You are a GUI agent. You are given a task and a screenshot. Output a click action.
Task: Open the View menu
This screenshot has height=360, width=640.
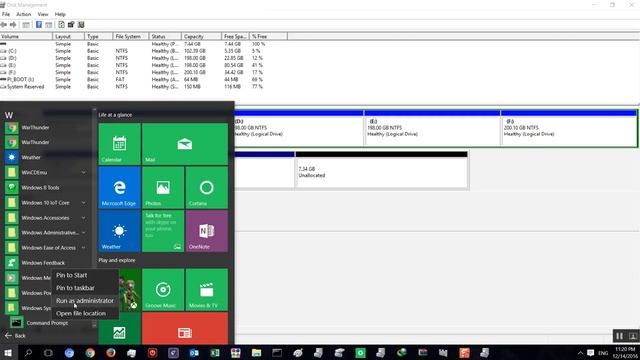coord(43,14)
